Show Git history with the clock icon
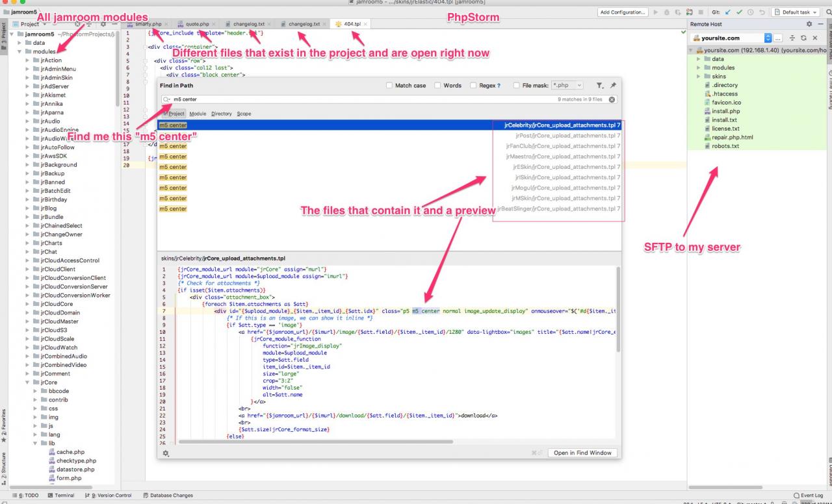This screenshot has width=832, height=504. tap(749, 12)
